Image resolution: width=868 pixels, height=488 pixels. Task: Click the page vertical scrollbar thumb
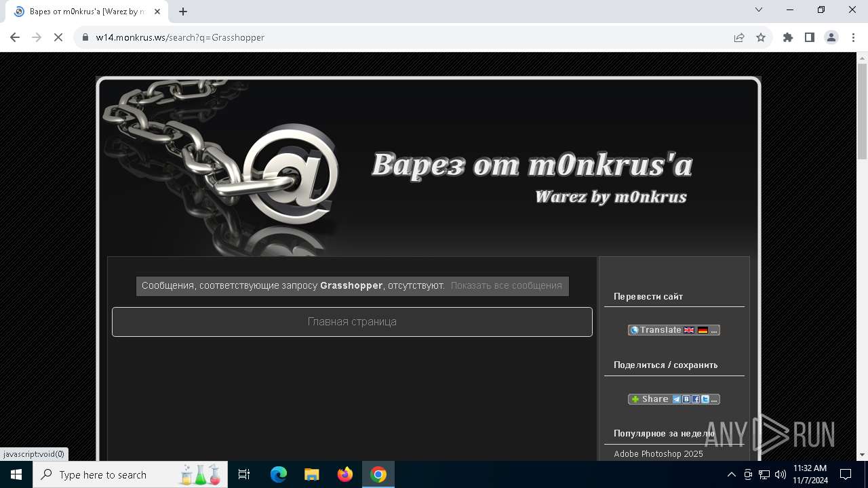point(862,112)
